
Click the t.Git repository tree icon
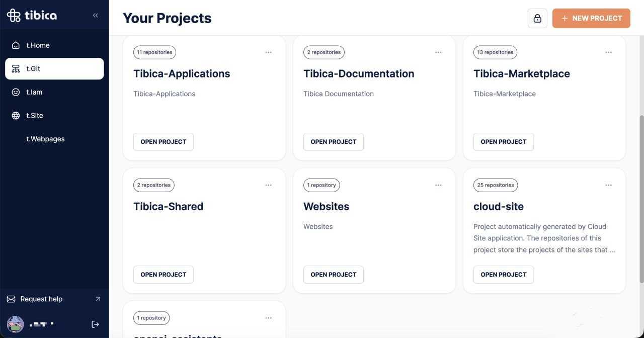point(16,69)
